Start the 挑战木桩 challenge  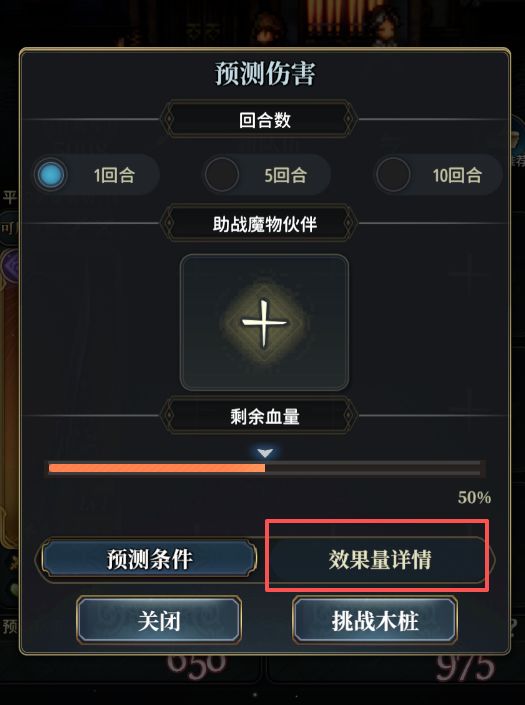375,621
